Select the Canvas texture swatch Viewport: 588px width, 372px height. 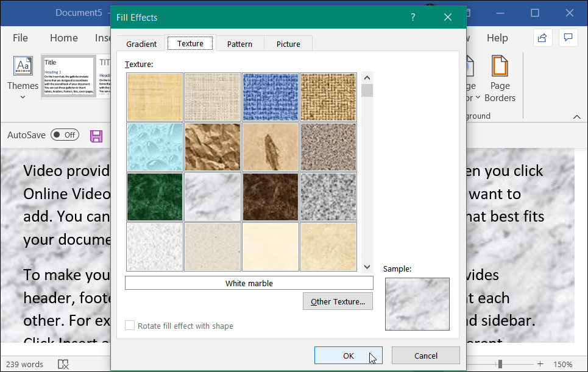pos(213,97)
